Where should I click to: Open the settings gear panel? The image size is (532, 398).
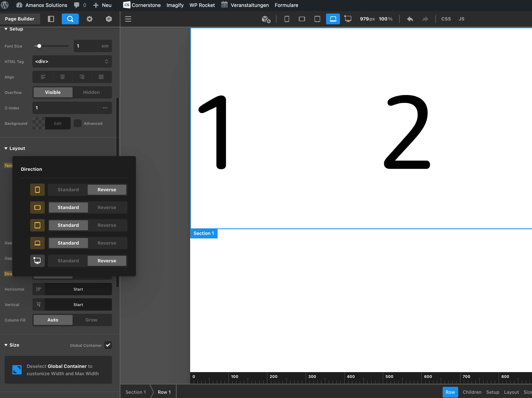89,19
